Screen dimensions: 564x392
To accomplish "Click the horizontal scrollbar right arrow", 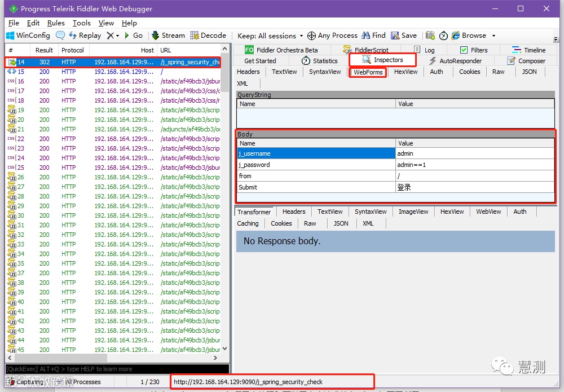I will tap(215, 358).
